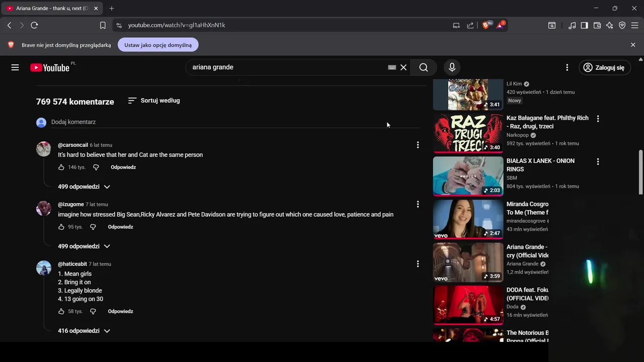Click the 769 574 komentarze count
644x362 pixels.
(75, 102)
